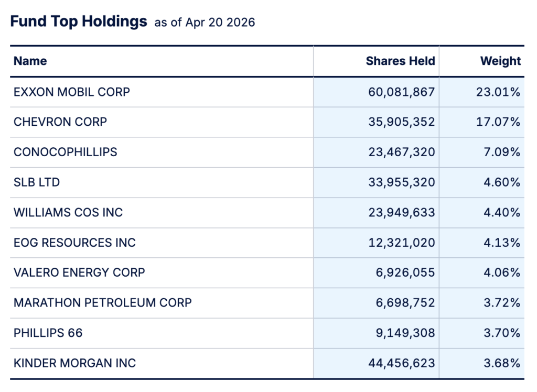Open the WILLIAMS COS INC holding
This screenshot has height=392, width=537.
point(68,213)
